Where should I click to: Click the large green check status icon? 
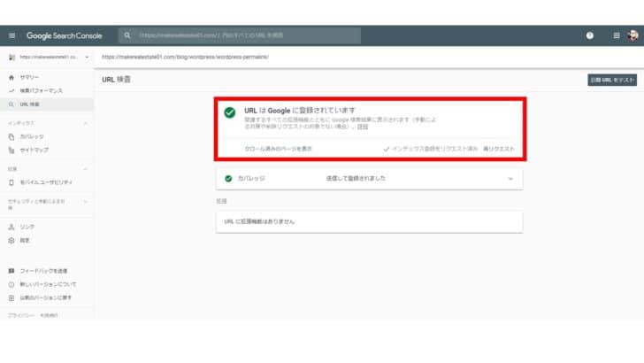[230, 112]
